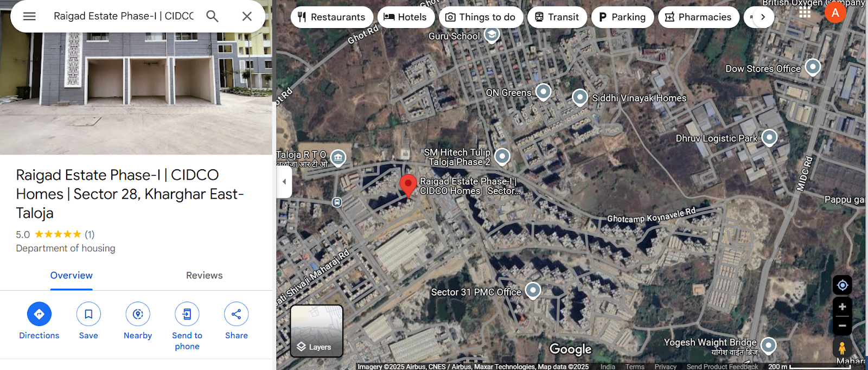Collapse the side panel

coord(284,182)
